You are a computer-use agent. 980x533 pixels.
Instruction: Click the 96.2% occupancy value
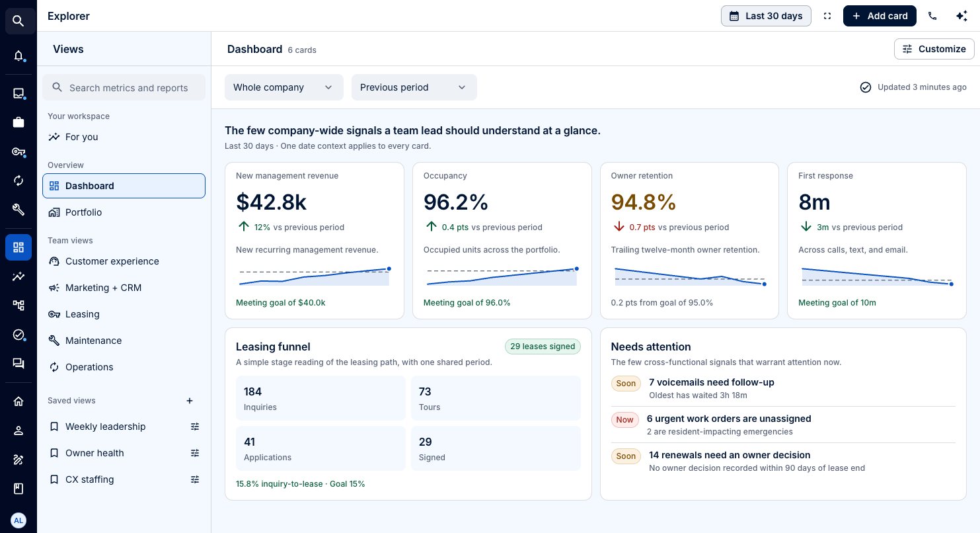456,202
